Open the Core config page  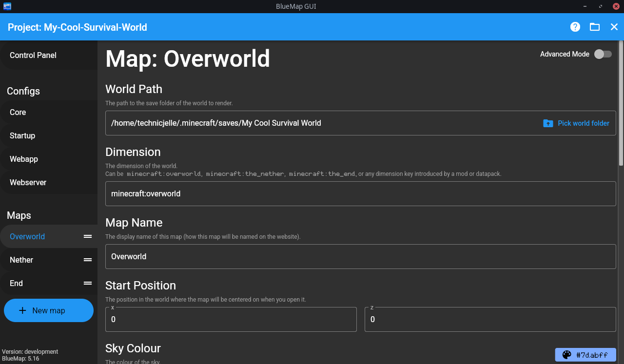18,112
